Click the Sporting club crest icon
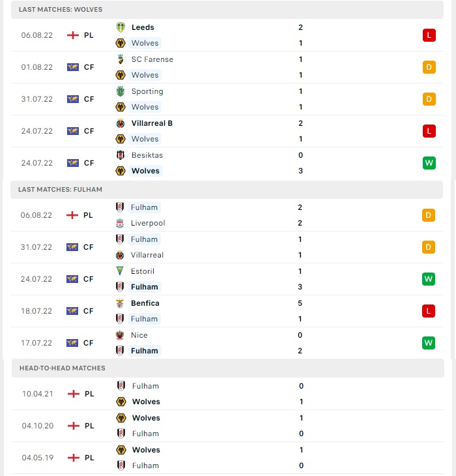Viewport: 456px width, 476px height. 121,91
